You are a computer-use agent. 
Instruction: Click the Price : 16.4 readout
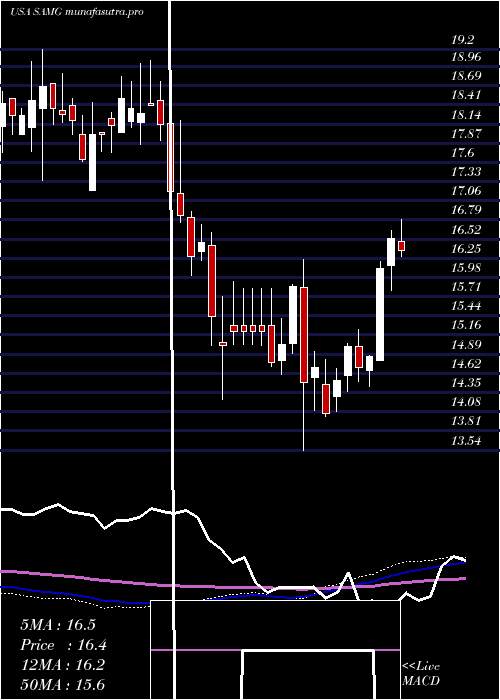tap(63, 645)
